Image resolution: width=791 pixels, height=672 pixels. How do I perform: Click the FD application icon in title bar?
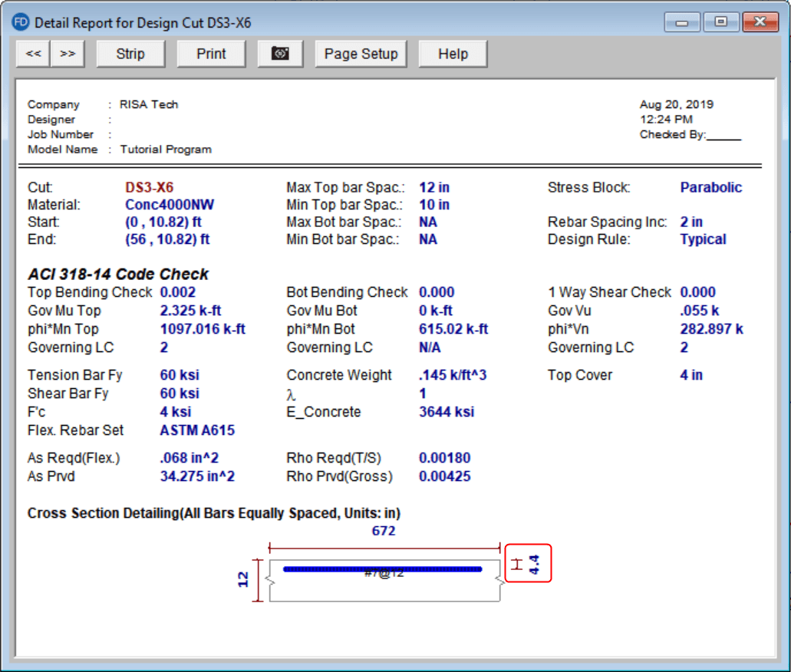[x=20, y=23]
